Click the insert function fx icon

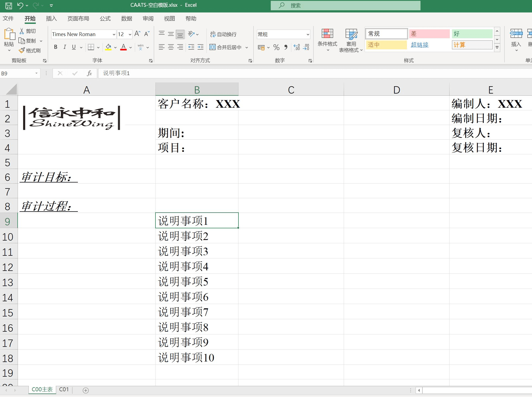[89, 73]
